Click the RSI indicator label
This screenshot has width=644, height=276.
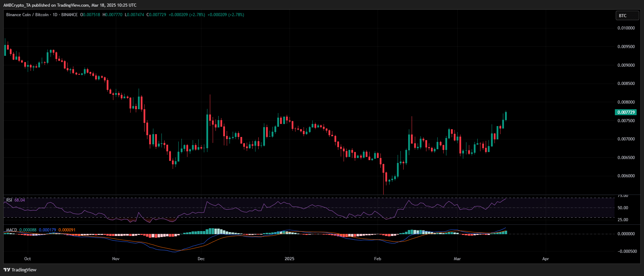[9, 200]
